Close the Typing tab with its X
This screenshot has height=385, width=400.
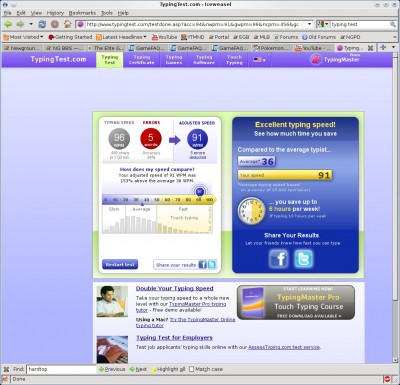(x=370, y=48)
